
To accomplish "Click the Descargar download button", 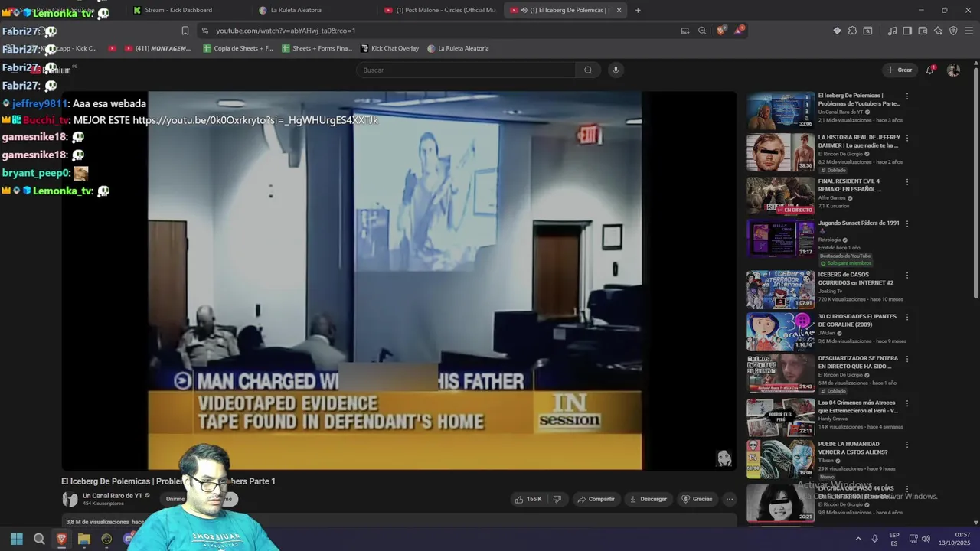I will tap(648, 499).
